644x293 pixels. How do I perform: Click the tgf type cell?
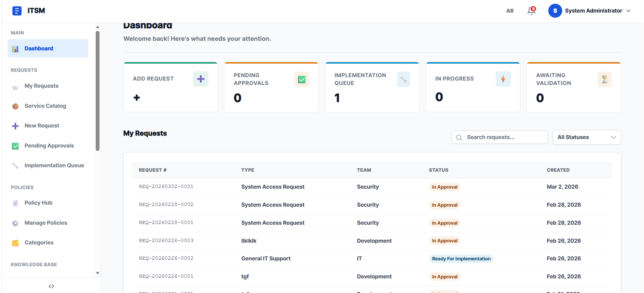coord(245,276)
